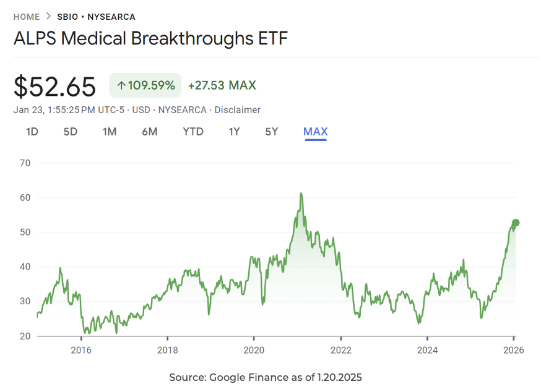Switch to the 5D range tab
This screenshot has width=541, height=392.
pyautogui.click(x=71, y=132)
